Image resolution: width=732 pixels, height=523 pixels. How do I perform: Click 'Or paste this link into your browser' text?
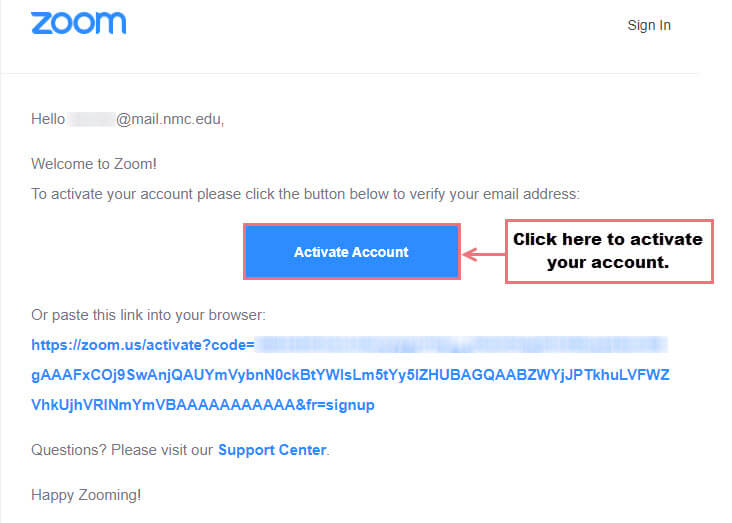tap(148, 315)
